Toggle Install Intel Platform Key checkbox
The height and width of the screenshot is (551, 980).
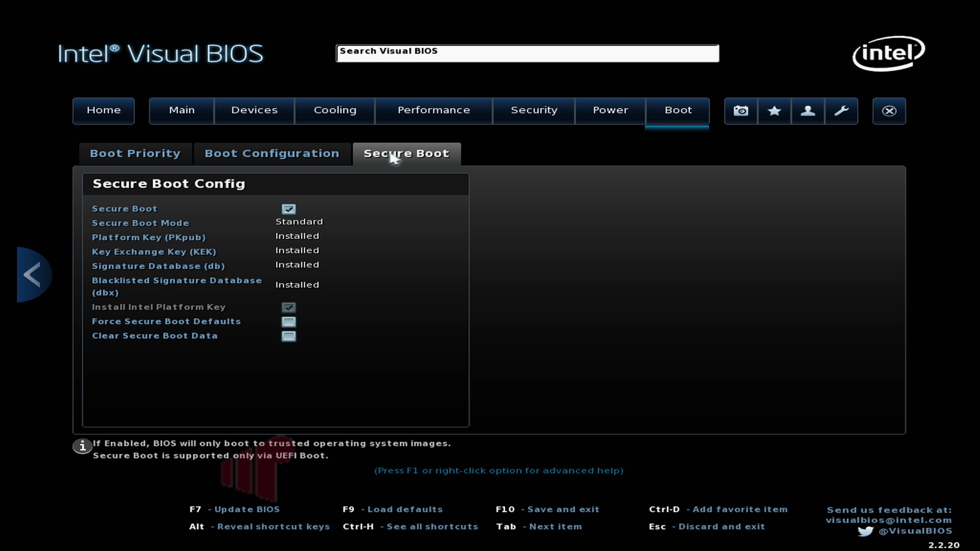(x=288, y=307)
